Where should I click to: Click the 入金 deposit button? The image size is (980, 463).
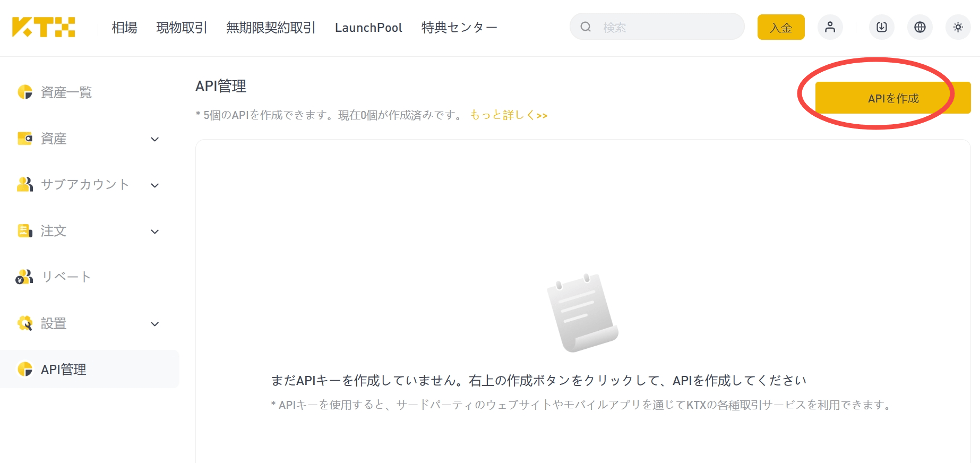tap(781, 27)
